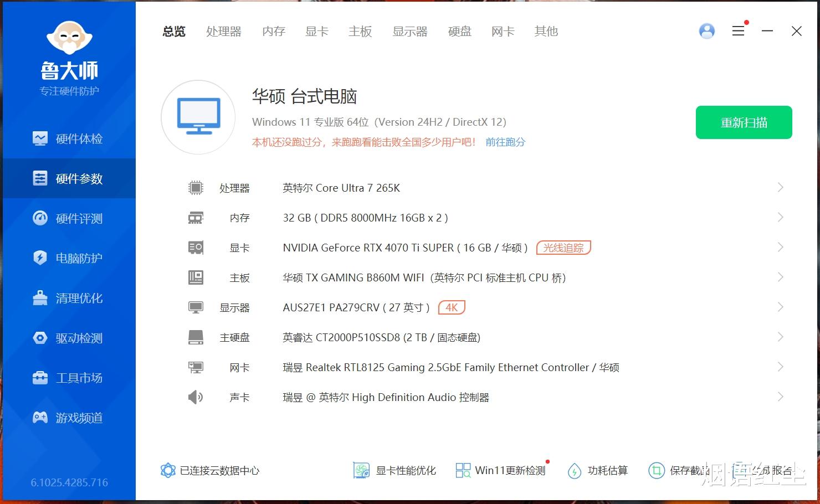The height and width of the screenshot is (504, 820).
Task: Go to 硬件评测 sidebar section
Action: coord(69,218)
